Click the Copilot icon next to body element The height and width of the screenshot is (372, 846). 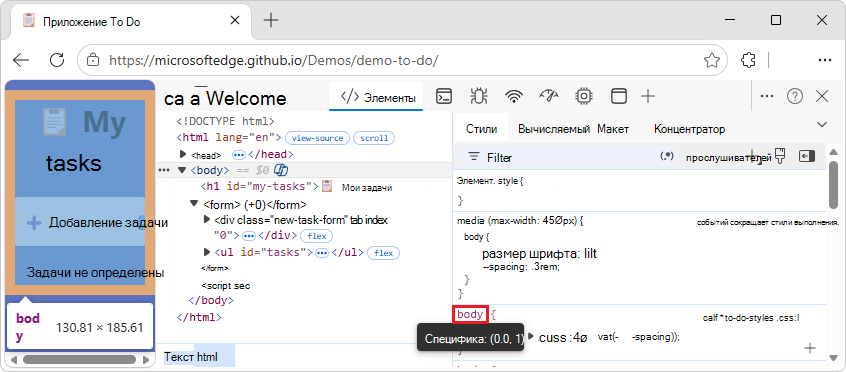coord(280,171)
